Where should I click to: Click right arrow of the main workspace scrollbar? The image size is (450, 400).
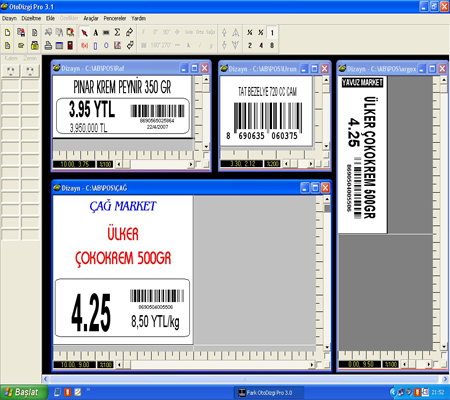445,379
